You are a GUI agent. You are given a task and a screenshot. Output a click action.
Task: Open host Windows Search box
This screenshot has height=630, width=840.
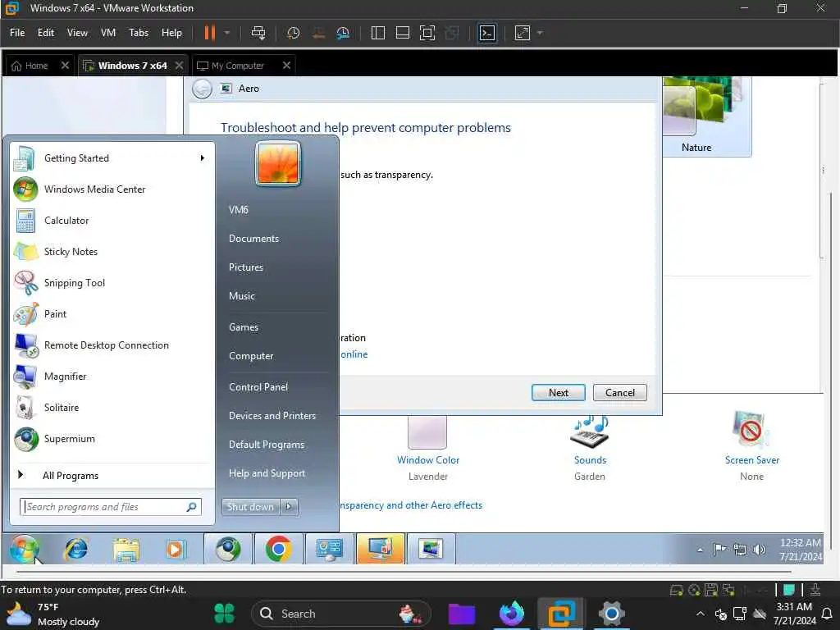[341, 614]
